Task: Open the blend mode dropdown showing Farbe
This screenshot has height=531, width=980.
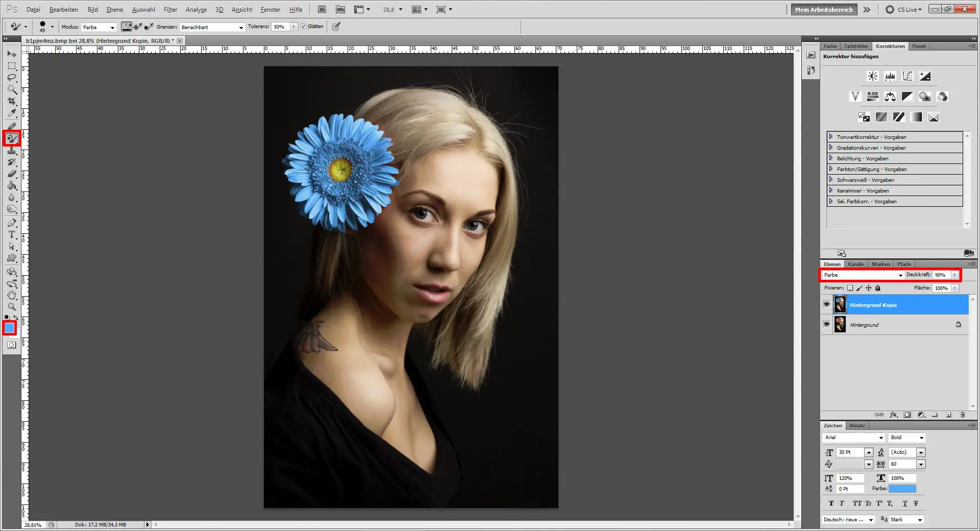Action: pos(862,275)
